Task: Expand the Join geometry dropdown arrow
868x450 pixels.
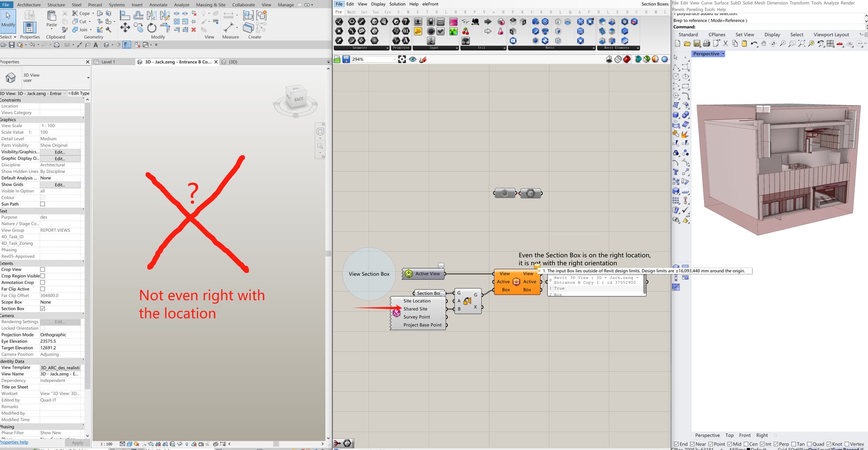Action: (91, 30)
